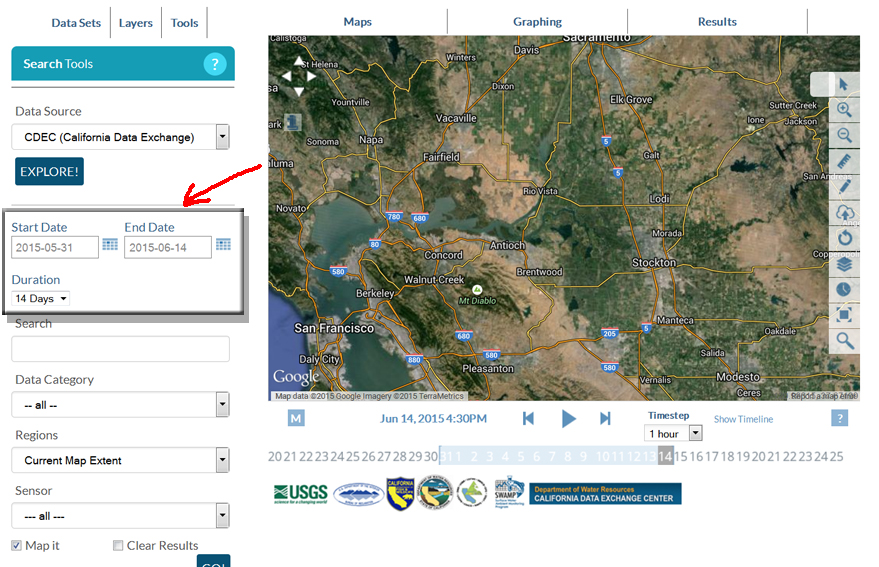The image size is (879, 567).
Task: Switch to the Layers tab
Action: click(x=136, y=23)
